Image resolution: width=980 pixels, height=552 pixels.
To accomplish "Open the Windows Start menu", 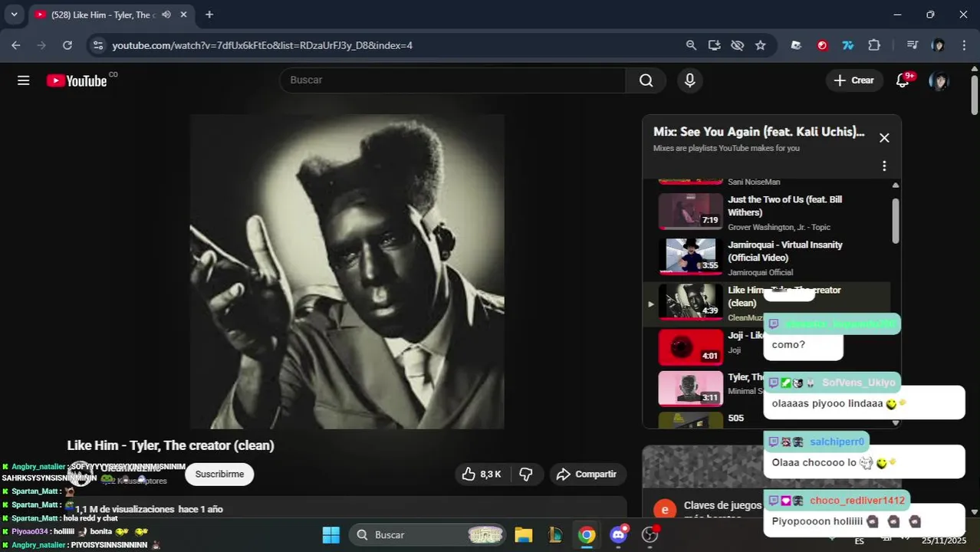I will coord(331,535).
